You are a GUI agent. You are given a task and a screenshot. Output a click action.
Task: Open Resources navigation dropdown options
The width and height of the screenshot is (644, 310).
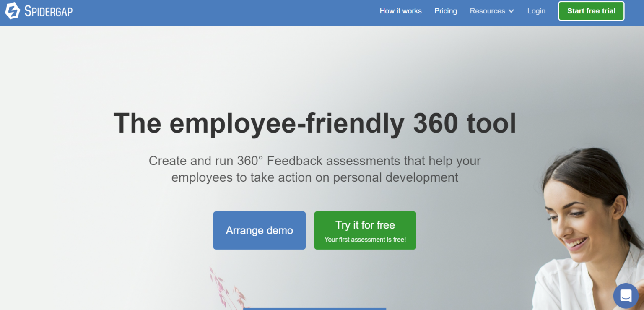pyautogui.click(x=491, y=11)
